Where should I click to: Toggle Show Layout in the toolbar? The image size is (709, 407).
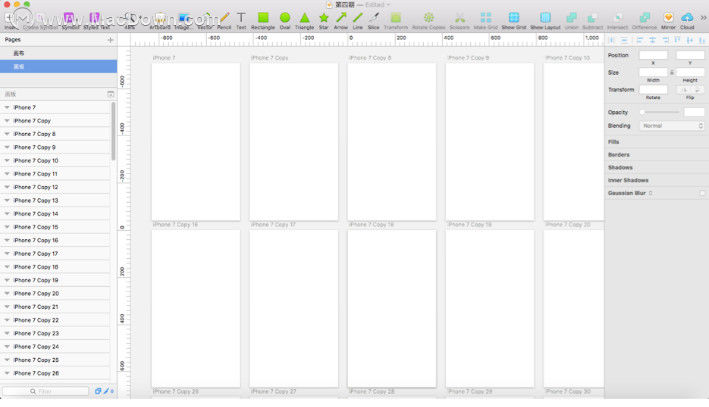coord(545,20)
